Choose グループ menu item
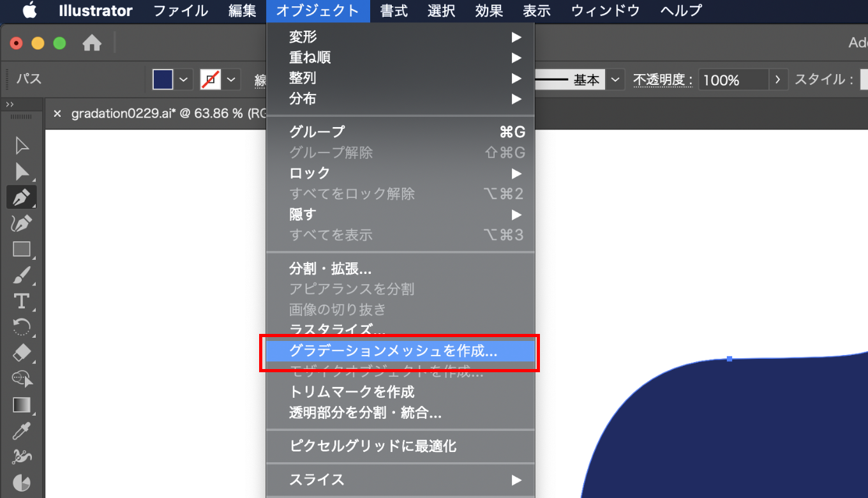Viewport: 868px width, 498px height. click(x=400, y=132)
